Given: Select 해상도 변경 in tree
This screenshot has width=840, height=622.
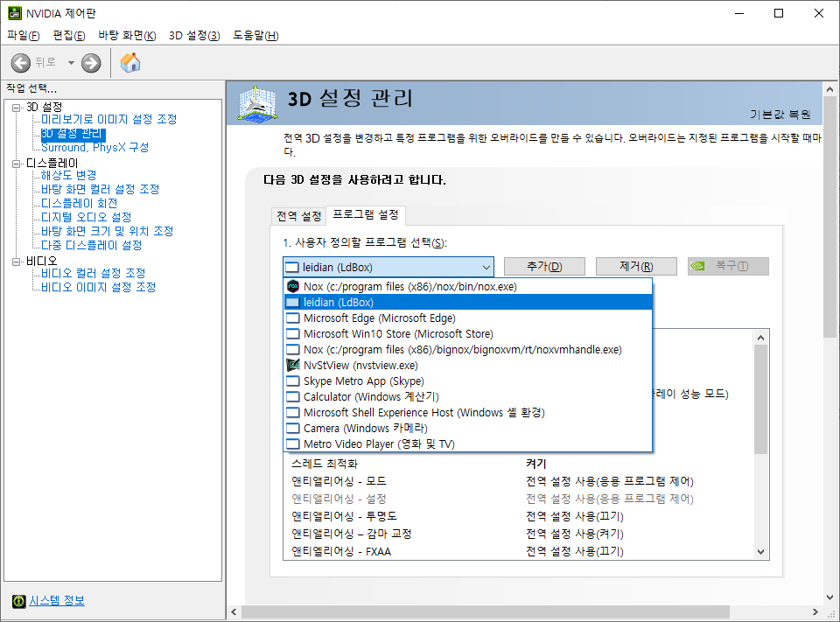Looking at the screenshot, I should coord(68,175).
